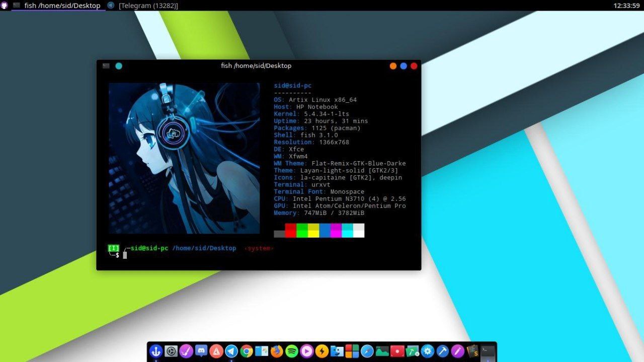The width and height of the screenshot is (644, 362).
Task: Click the /home/sid/Desktop path in the prompt
Action: 204,248
